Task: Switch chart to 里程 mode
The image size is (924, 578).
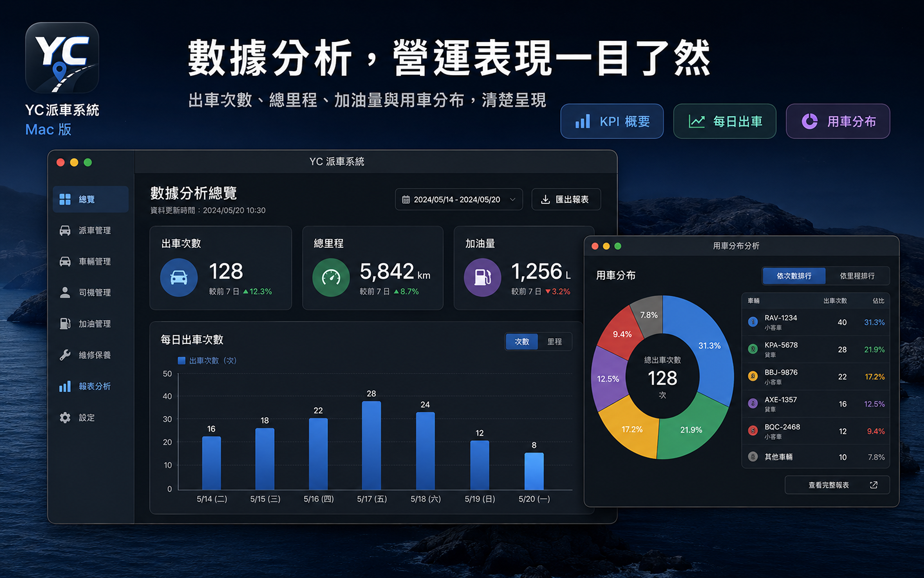Action: click(x=554, y=341)
